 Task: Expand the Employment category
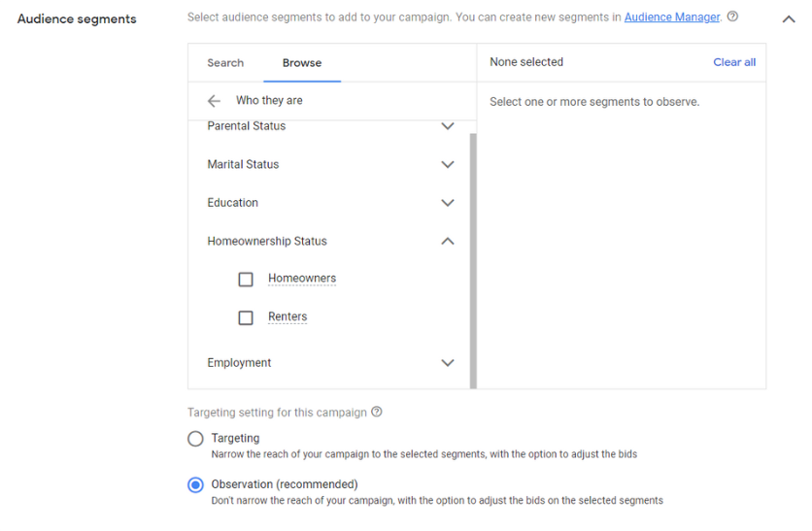tap(447, 363)
